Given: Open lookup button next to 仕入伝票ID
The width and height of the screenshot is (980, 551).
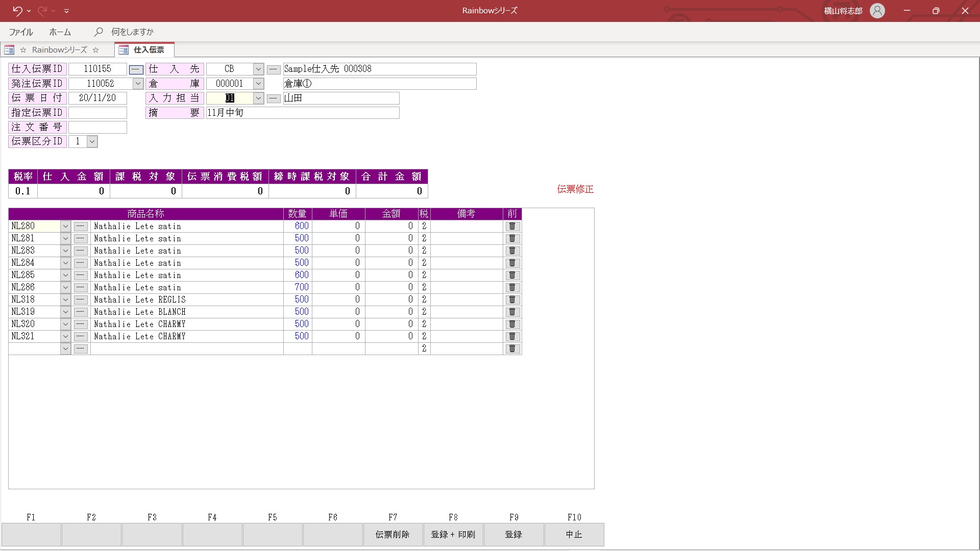Looking at the screenshot, I should click(x=136, y=69).
